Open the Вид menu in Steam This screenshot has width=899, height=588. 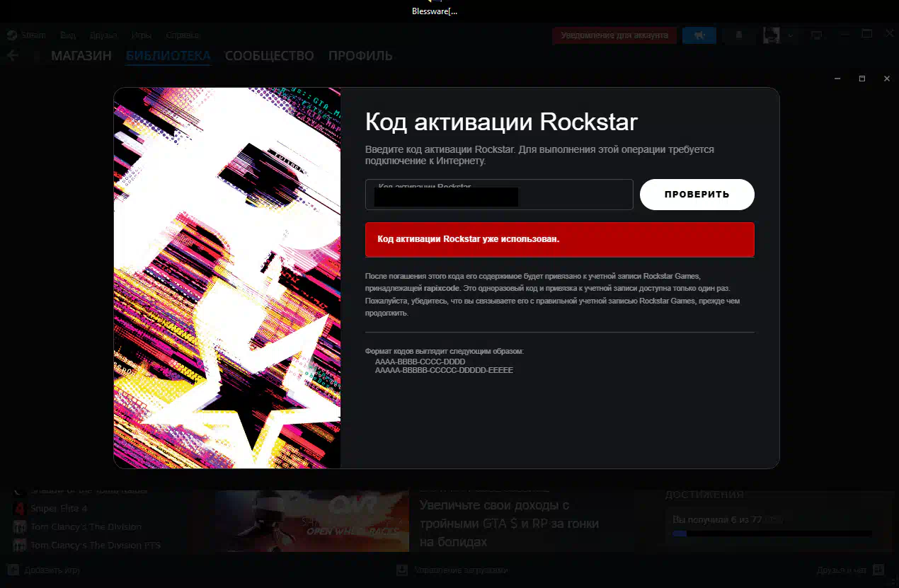[x=68, y=35]
